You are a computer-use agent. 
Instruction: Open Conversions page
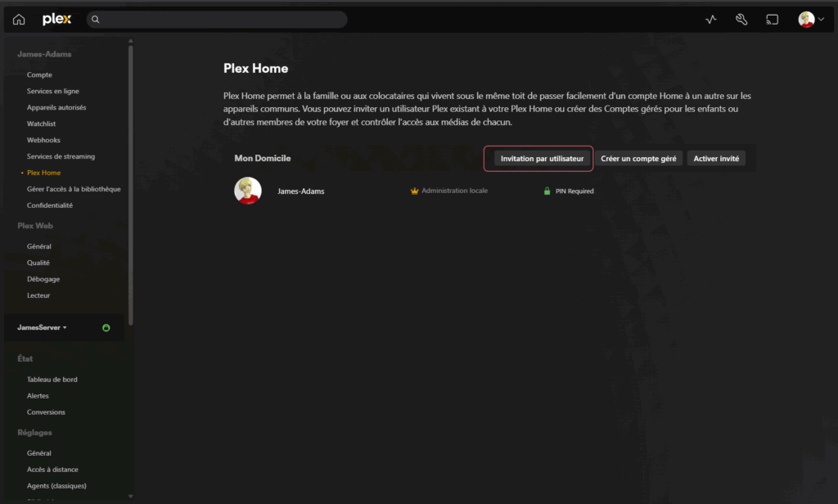pyautogui.click(x=46, y=412)
